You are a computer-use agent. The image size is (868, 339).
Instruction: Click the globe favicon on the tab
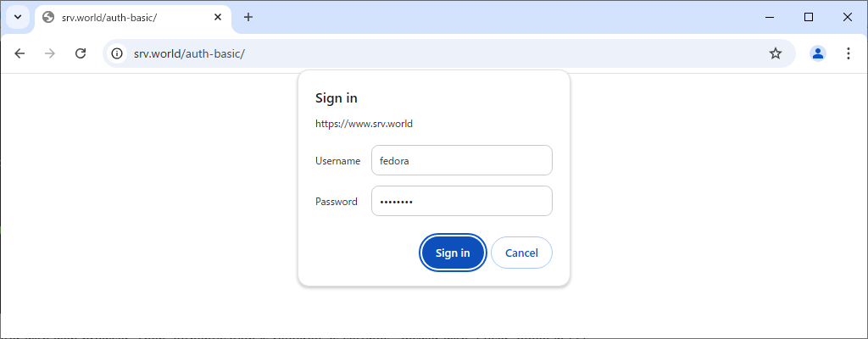pos(48,17)
